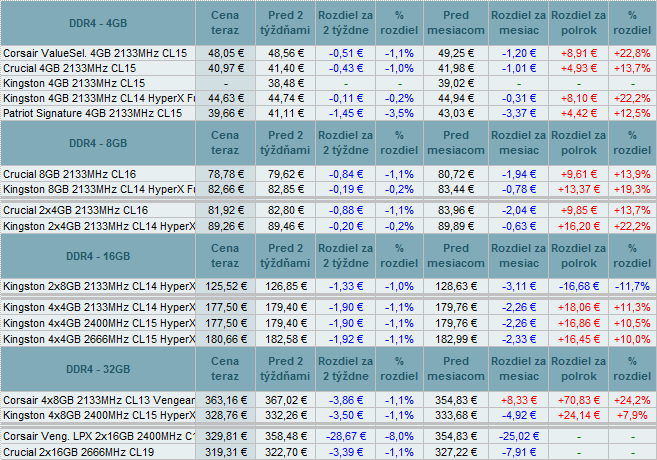657x460 pixels.
Task: Click Corsair Veng. LPX 2x16GB 2400MHz name
Action: coord(99,437)
